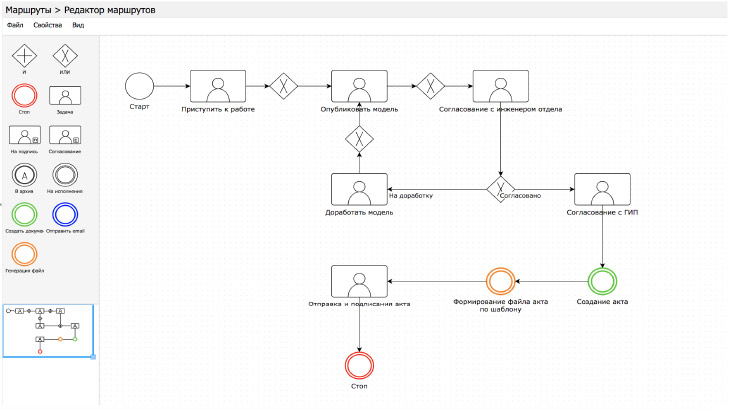Select the 'На подпись' palette icon
731x410 pixels.
coord(23,136)
